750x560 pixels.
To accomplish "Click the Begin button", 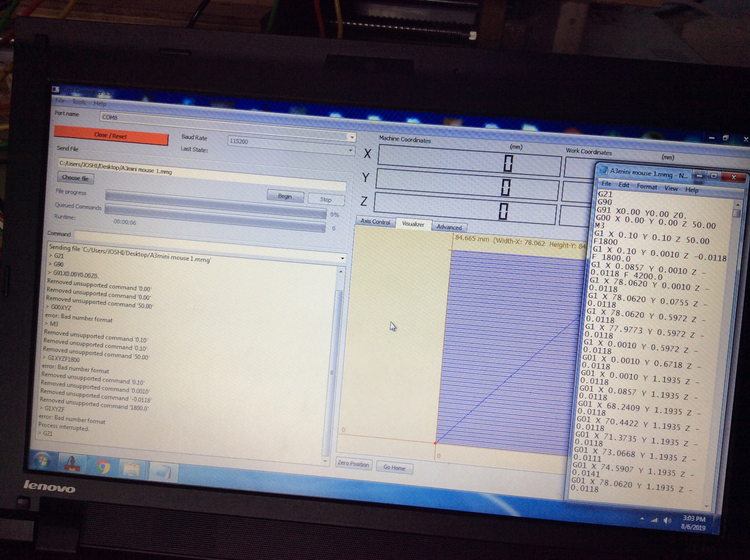I will point(285,196).
